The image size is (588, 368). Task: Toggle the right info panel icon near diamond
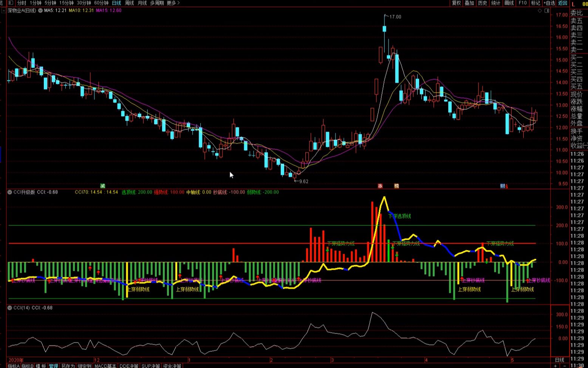tap(547, 11)
